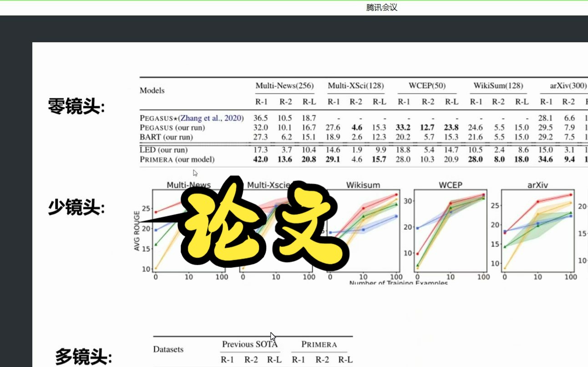The image size is (588, 367).
Task: Select the LED (our run) row label
Action: (163, 150)
